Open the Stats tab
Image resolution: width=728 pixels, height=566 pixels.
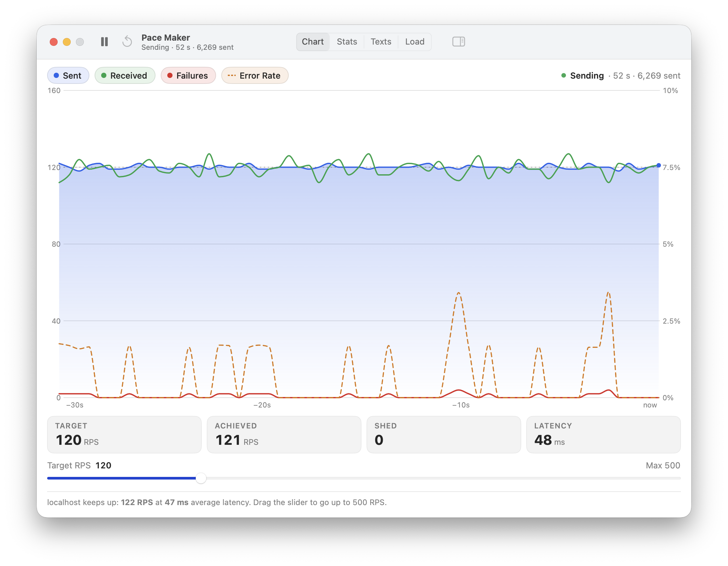347,42
